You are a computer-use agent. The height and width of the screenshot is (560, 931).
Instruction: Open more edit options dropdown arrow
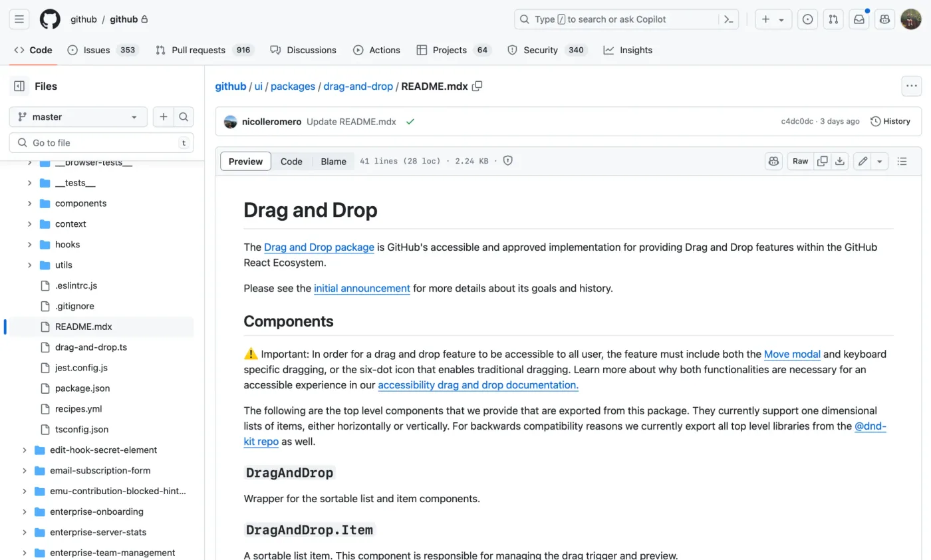pyautogui.click(x=880, y=161)
